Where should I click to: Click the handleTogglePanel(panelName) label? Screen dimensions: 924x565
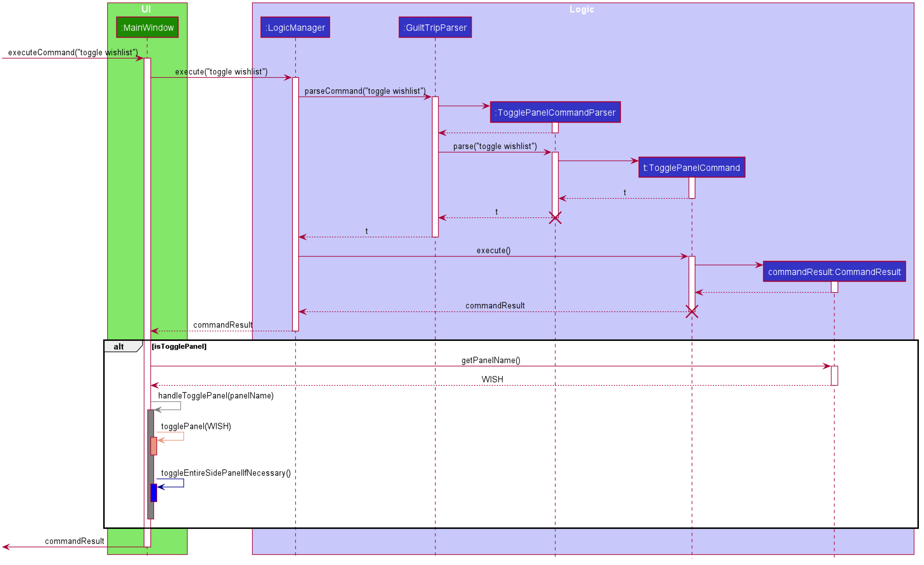(x=215, y=396)
